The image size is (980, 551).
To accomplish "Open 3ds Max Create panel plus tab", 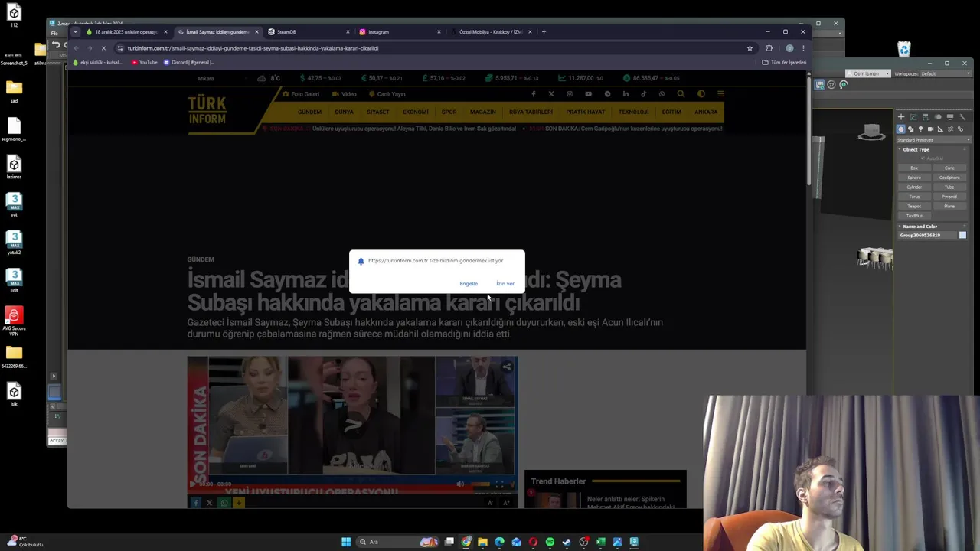I will point(901,117).
